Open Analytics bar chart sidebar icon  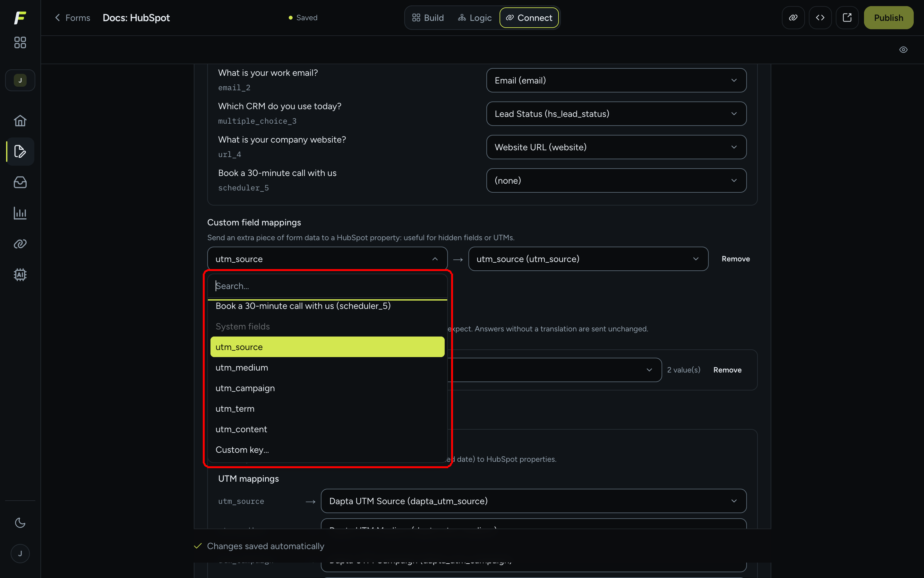(20, 213)
